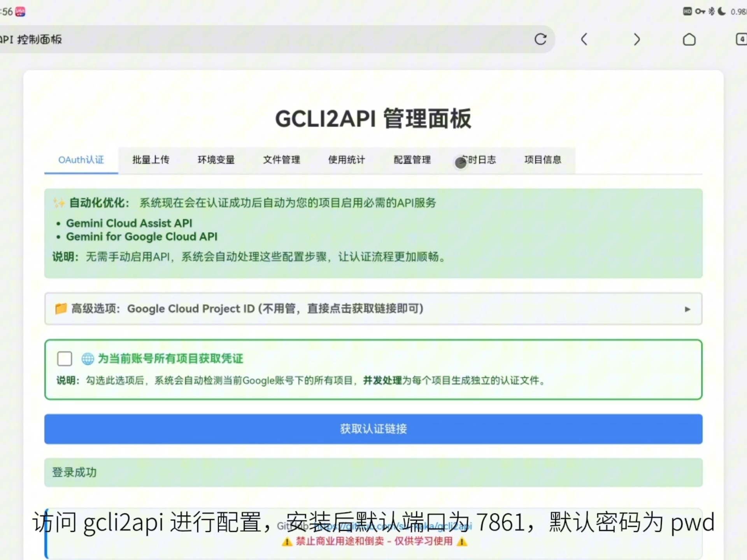The image size is (747, 560).
Task: Open the 实时日志 tab
Action: 477,160
